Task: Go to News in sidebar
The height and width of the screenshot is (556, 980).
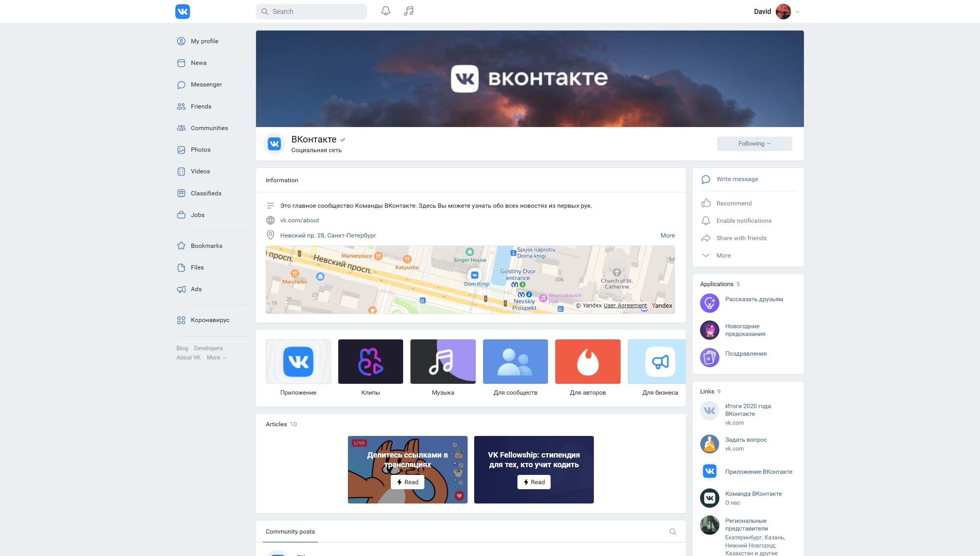Action: click(198, 63)
